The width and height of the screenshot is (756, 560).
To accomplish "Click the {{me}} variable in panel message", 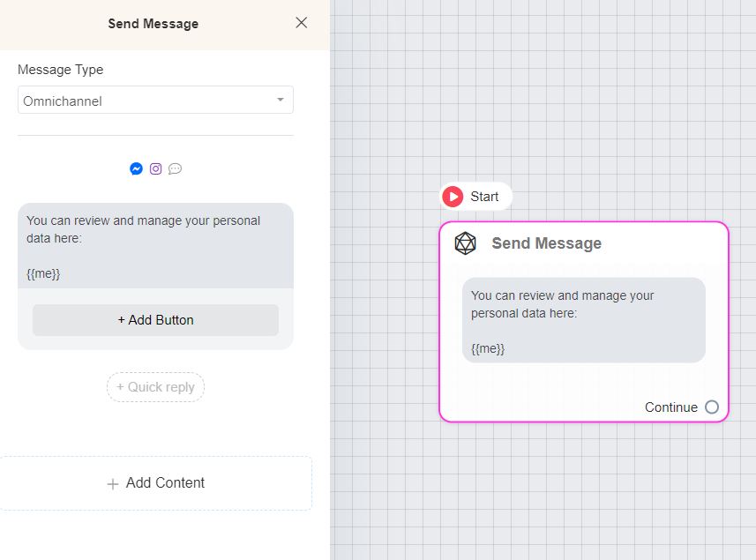I will 43,273.
